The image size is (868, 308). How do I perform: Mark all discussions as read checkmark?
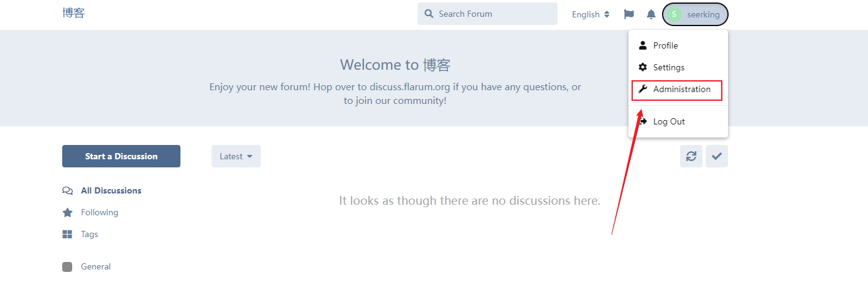[x=717, y=156]
